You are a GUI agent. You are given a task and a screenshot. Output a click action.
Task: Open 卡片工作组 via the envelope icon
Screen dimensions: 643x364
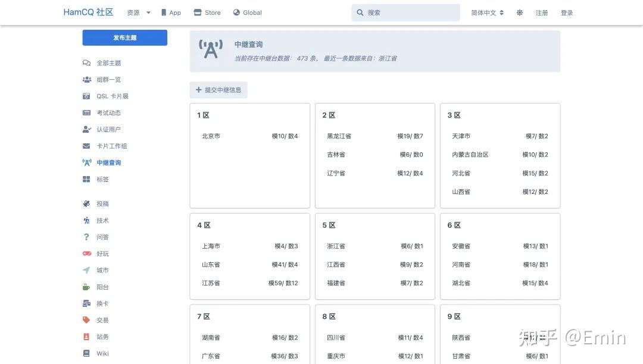[86, 146]
